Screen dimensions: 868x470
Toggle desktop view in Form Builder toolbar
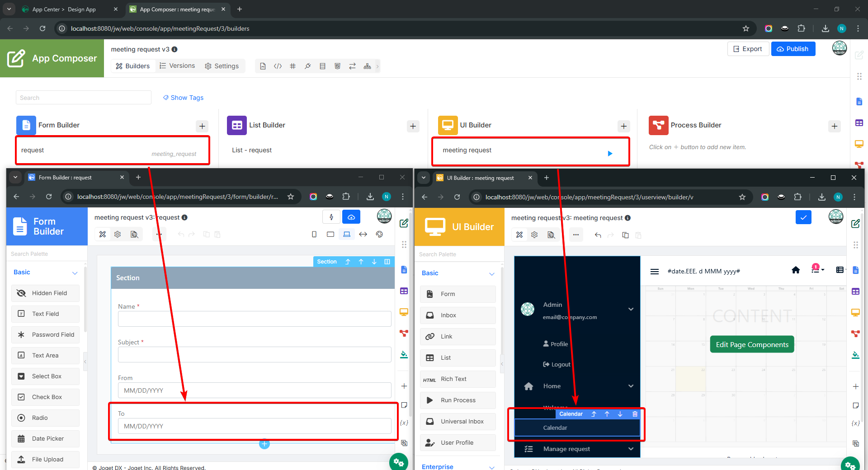347,234
